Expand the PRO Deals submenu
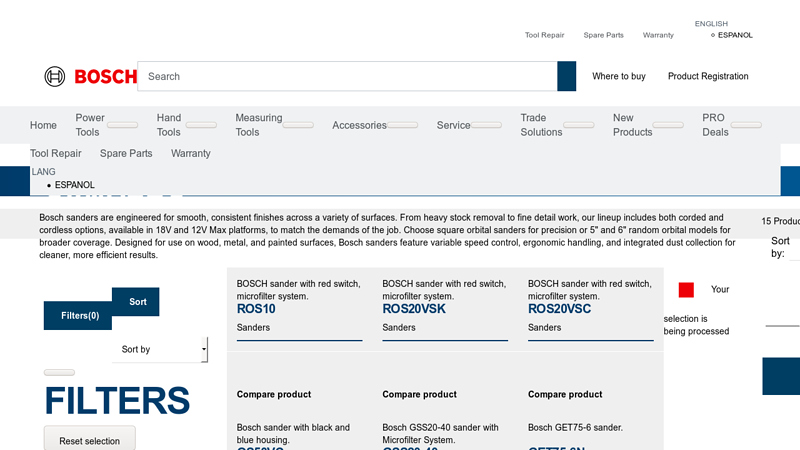800x450 pixels. coord(746,126)
